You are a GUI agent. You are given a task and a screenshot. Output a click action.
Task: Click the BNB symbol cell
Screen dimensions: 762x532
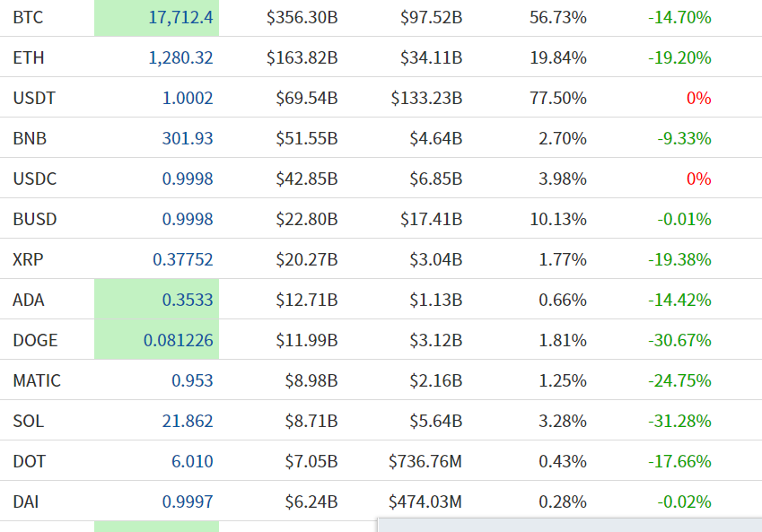[30, 138]
